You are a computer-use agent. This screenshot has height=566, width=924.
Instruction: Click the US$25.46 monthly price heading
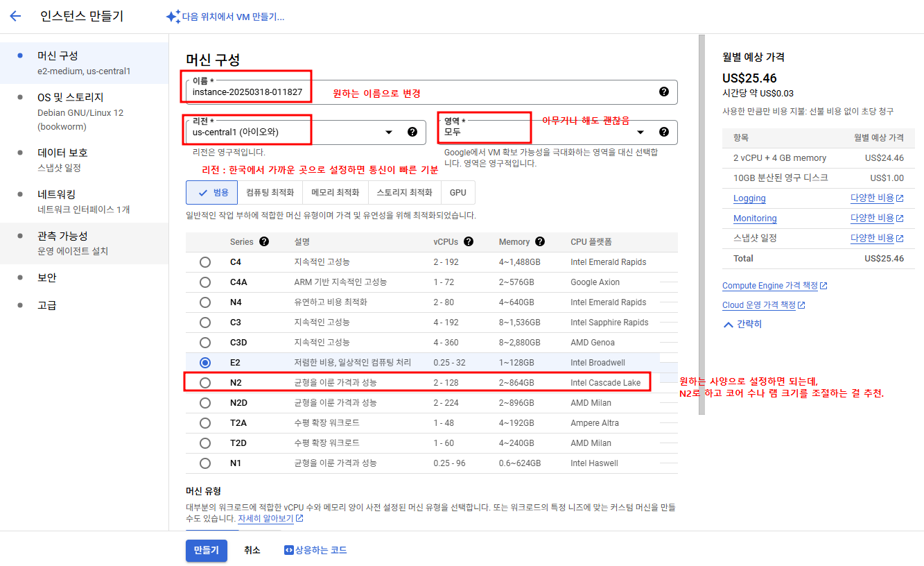pos(749,78)
